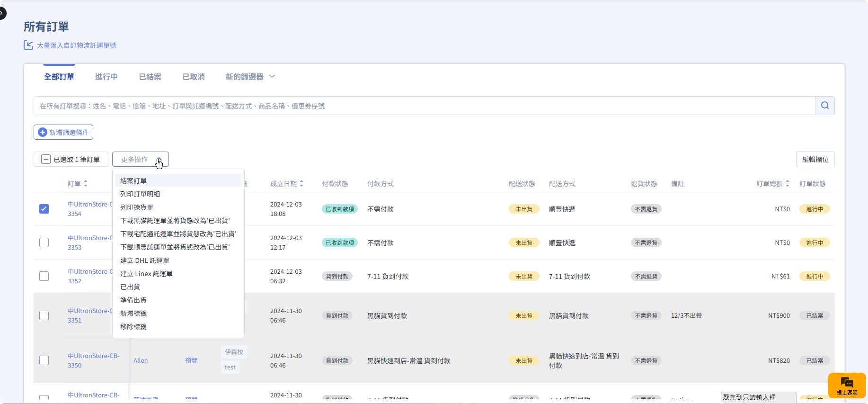The height and width of the screenshot is (404, 868).
Task: Click the 編輯欄位 button
Action: coord(815,159)
